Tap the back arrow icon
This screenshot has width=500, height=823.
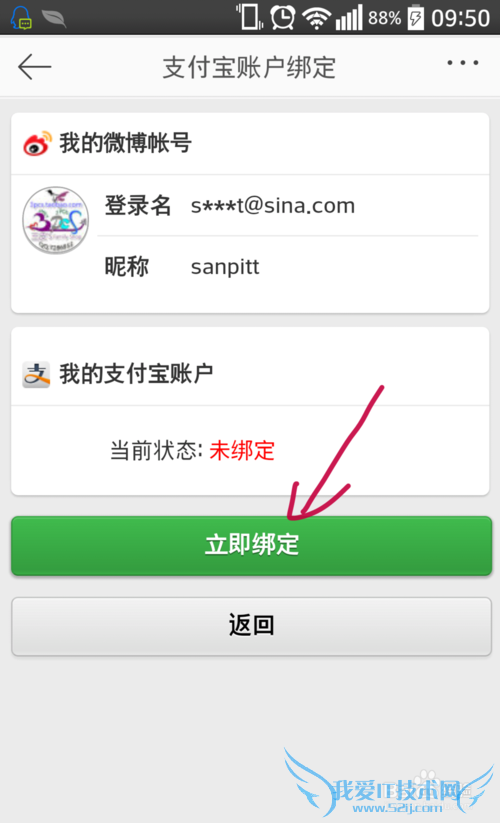point(35,67)
